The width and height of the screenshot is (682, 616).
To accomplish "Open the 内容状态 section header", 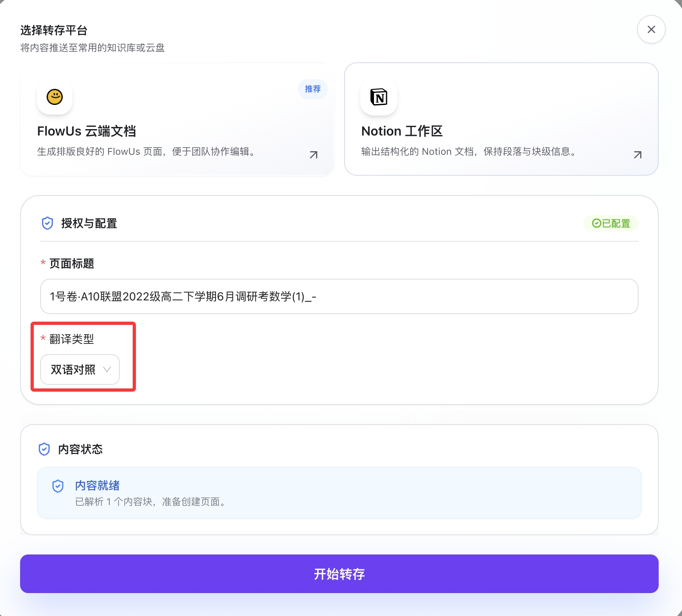I will point(80,449).
